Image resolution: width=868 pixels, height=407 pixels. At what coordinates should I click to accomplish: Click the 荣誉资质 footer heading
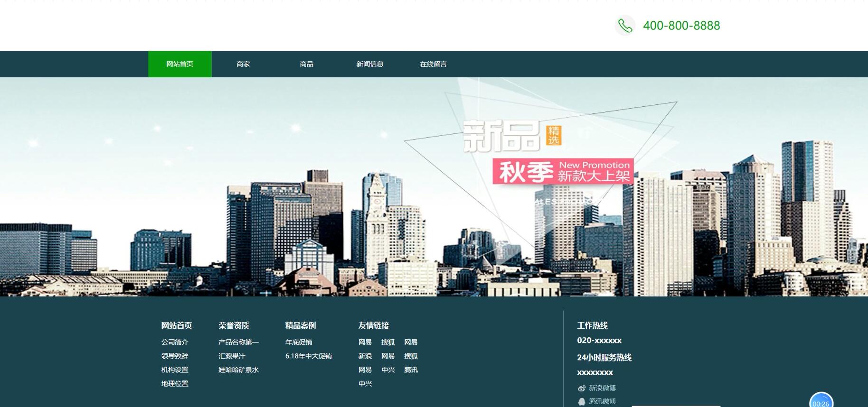[x=234, y=325]
